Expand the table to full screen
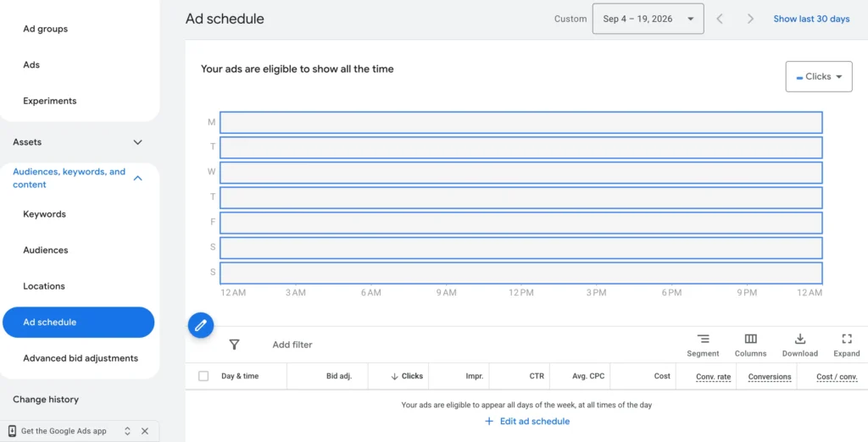The width and height of the screenshot is (868, 442). 847,345
